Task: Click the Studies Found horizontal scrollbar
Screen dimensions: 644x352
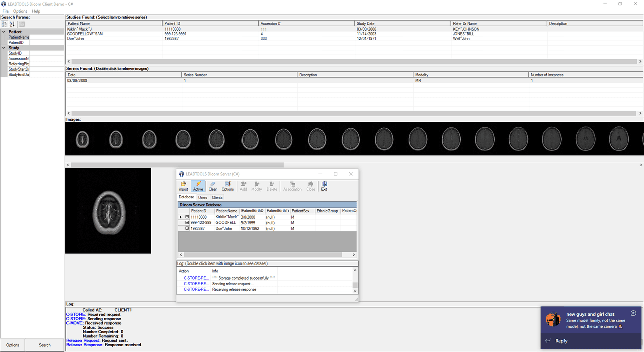Action: tap(355, 61)
